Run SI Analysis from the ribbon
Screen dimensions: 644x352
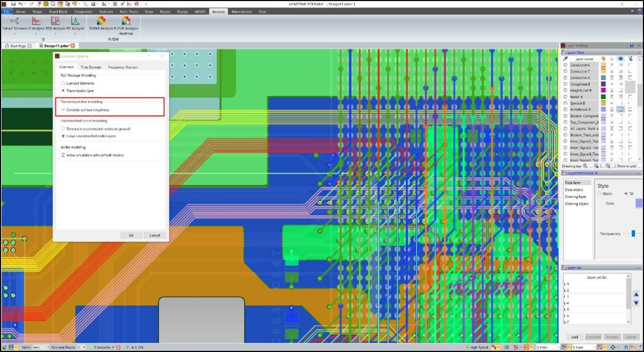[36, 23]
